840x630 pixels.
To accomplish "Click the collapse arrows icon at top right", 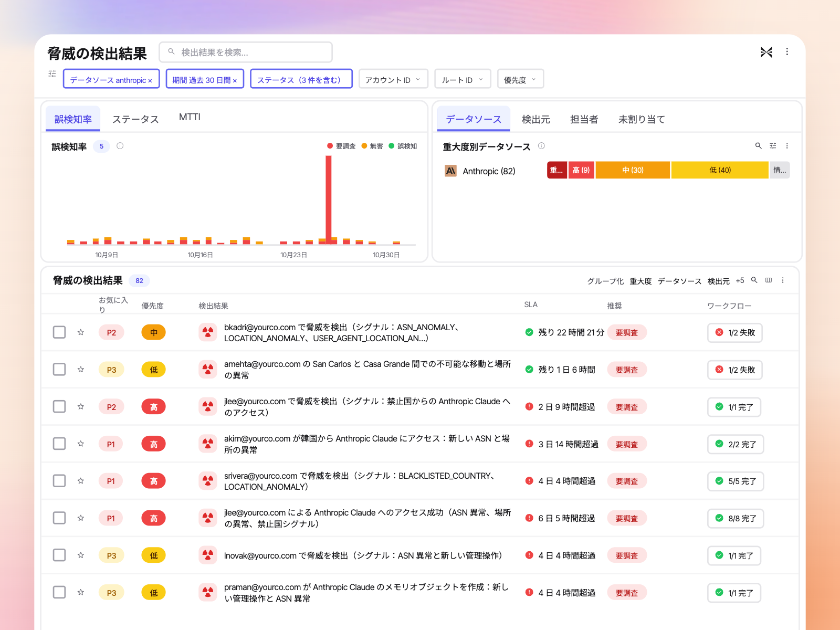I will coord(766,52).
